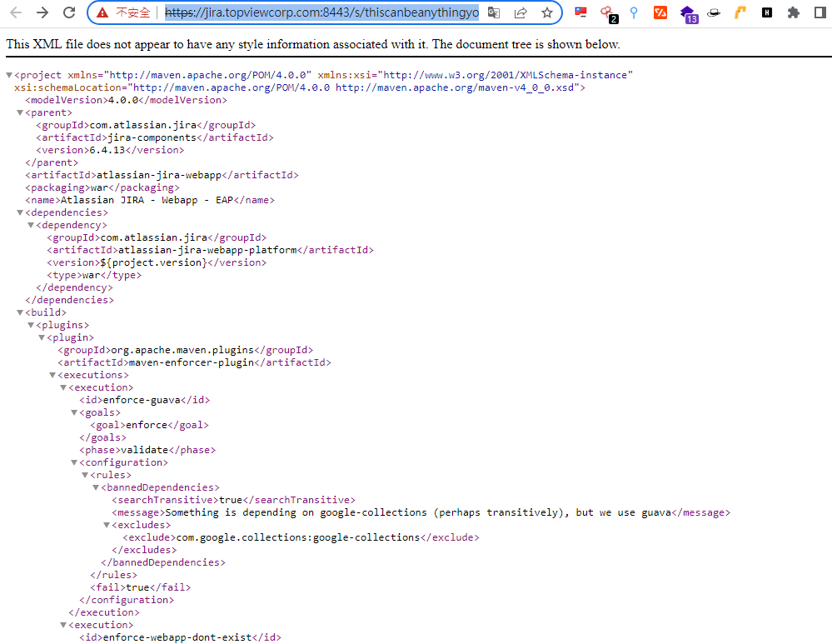Collapse the bannedDependencies element
The height and width of the screenshot is (644, 832).
96,487
